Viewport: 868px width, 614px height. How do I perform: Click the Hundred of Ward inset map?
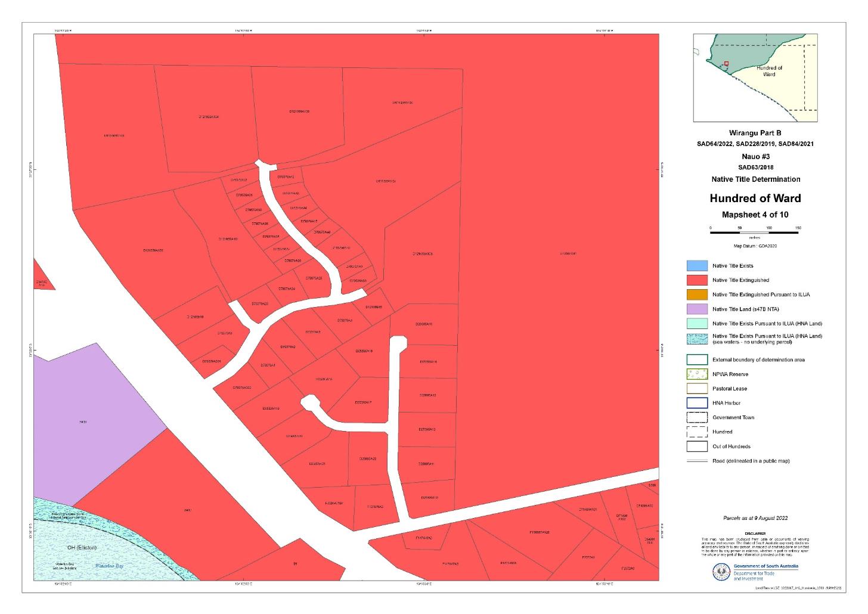click(x=755, y=77)
